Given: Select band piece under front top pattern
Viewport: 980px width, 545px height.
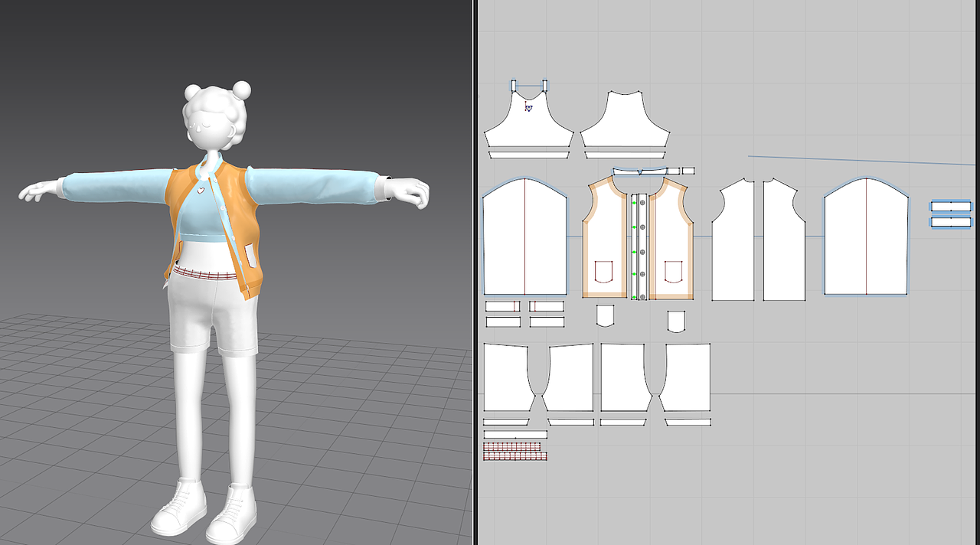Looking at the screenshot, I should point(528,155).
